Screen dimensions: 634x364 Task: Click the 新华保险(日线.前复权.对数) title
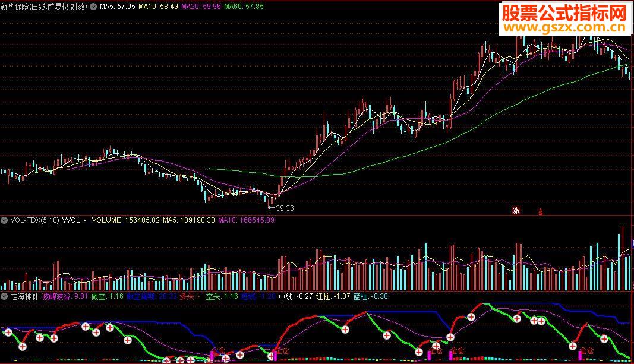click(44, 7)
